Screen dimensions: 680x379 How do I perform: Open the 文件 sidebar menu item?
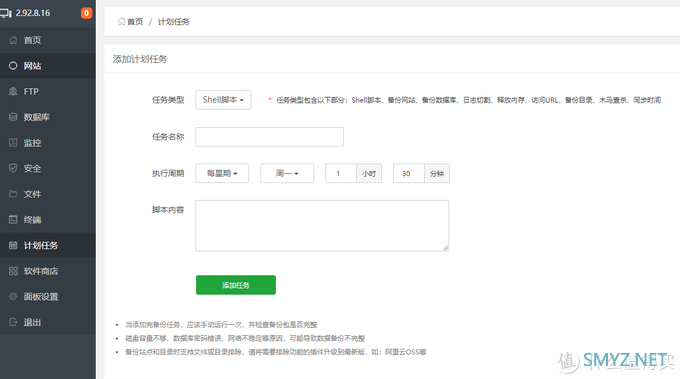pyautogui.click(x=48, y=194)
